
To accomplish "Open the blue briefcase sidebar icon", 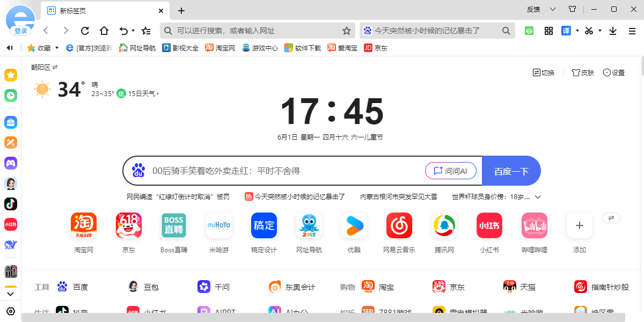I will 11,122.
